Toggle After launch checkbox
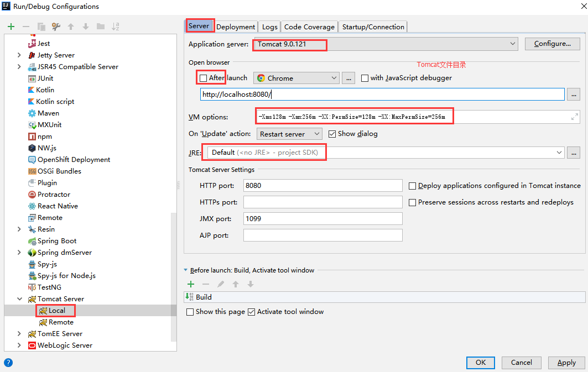The height and width of the screenshot is (372, 588). [x=203, y=78]
